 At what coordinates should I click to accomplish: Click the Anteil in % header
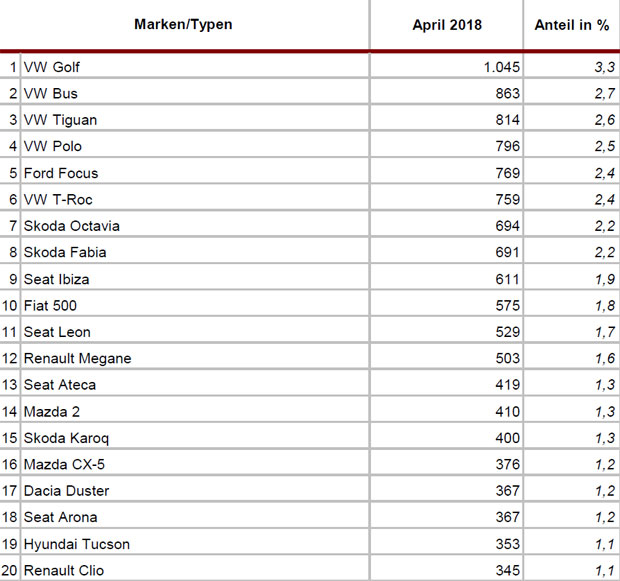pyautogui.click(x=571, y=25)
